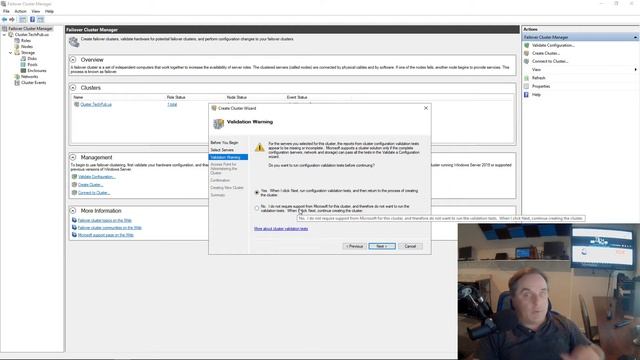Click the Microsoft support page link icon
The width and height of the screenshot is (640, 360).
74,235
